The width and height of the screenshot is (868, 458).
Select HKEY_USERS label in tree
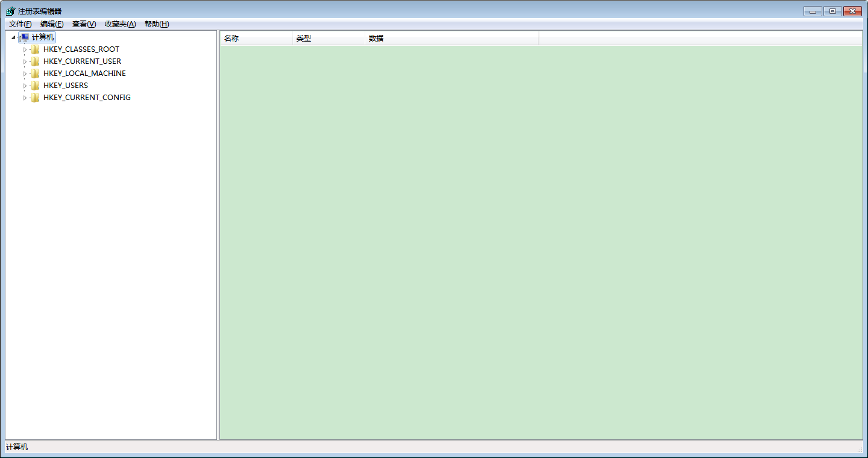point(66,86)
